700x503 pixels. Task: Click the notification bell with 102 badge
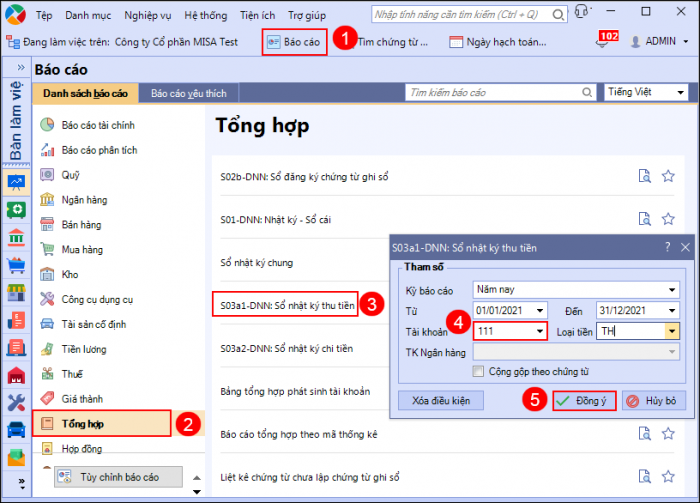point(601,42)
